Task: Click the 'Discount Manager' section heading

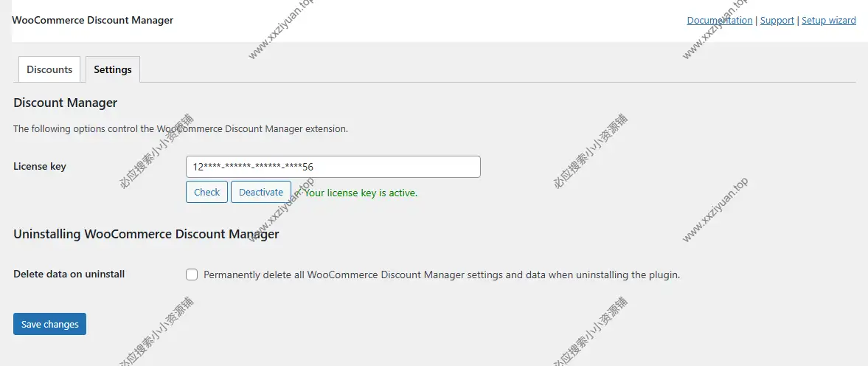Action: pyautogui.click(x=66, y=103)
